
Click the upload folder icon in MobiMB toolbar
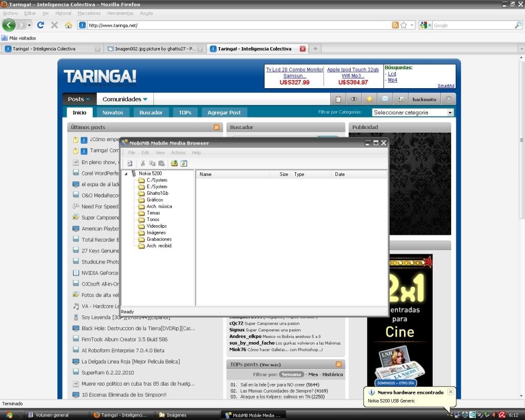coord(174,164)
